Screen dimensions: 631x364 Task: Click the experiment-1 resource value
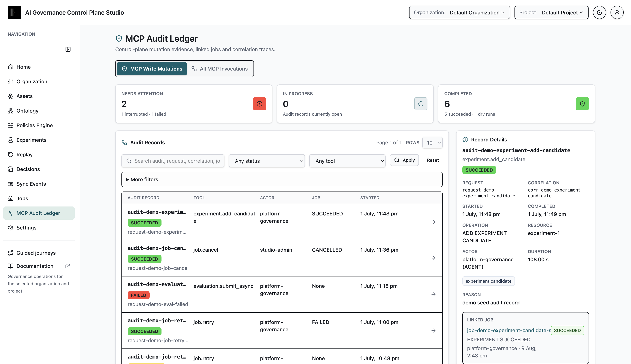544,233
